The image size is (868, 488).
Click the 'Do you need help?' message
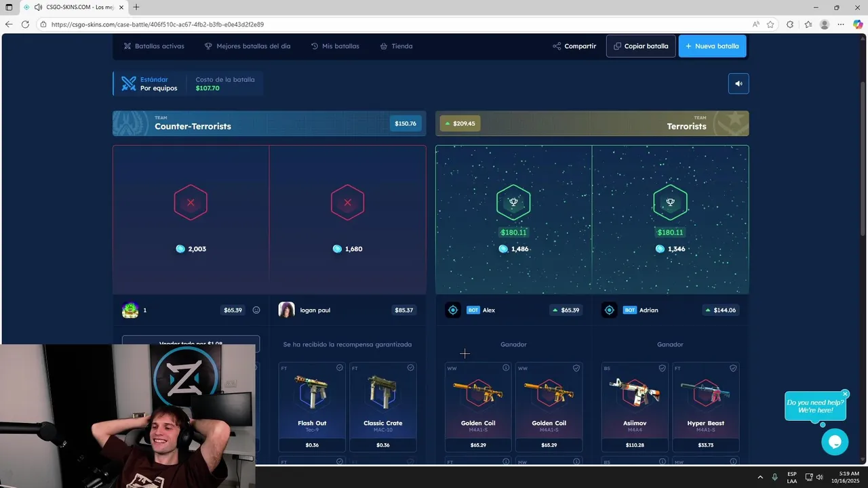pyautogui.click(x=815, y=406)
